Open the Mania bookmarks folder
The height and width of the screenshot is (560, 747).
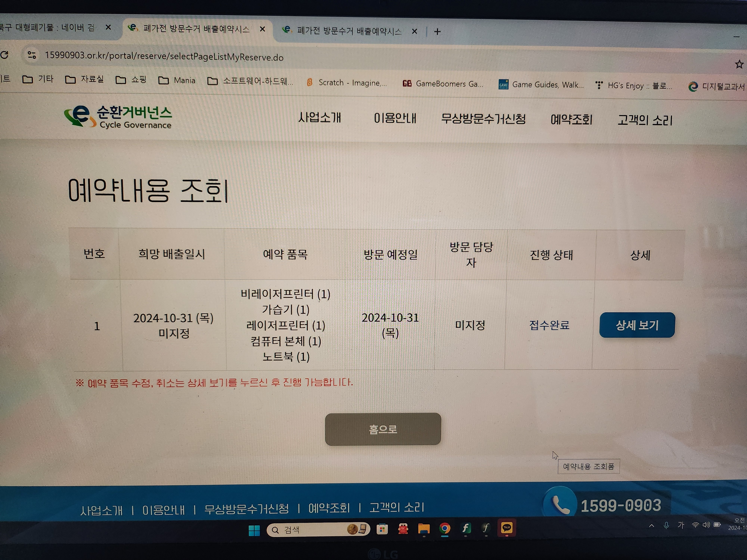click(x=177, y=80)
